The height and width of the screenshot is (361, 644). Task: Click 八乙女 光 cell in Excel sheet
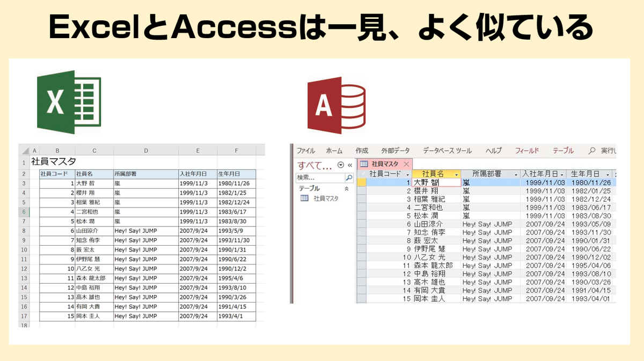pos(94,269)
